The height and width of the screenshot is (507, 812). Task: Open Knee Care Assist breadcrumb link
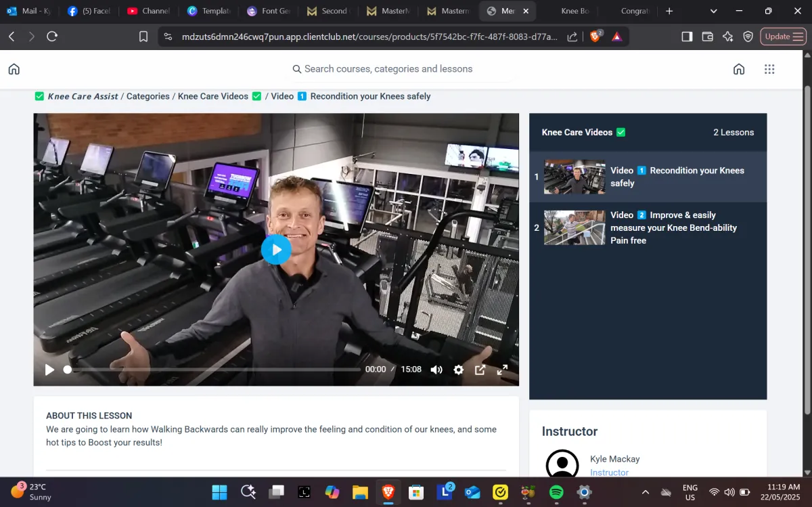[x=83, y=96]
